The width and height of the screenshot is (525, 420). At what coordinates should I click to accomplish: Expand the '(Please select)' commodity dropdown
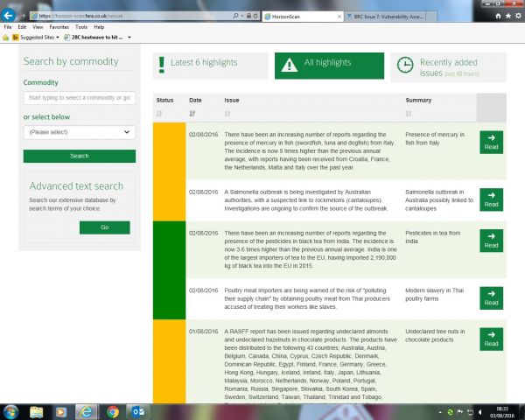(79, 132)
